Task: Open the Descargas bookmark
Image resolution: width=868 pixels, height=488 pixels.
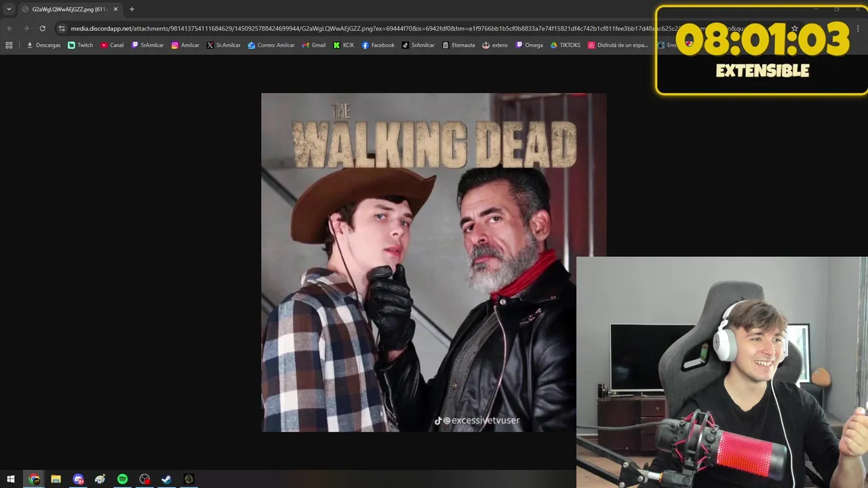Action: tap(43, 45)
